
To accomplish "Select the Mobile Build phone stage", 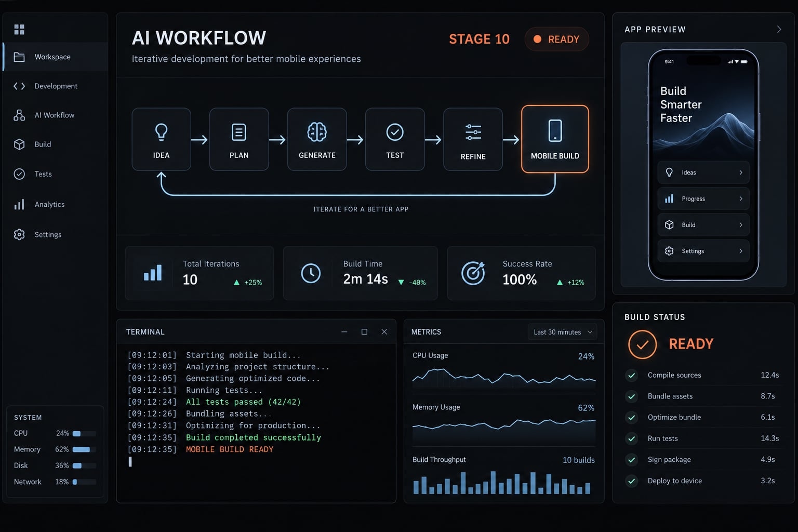I will click(x=555, y=139).
